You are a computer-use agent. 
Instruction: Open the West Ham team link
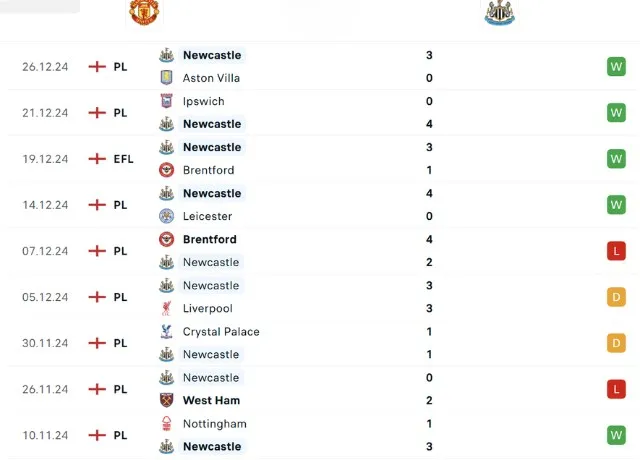(211, 401)
